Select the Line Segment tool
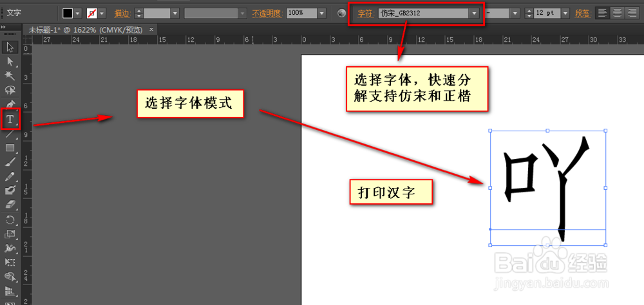This screenshot has width=644, height=305. click(10, 134)
